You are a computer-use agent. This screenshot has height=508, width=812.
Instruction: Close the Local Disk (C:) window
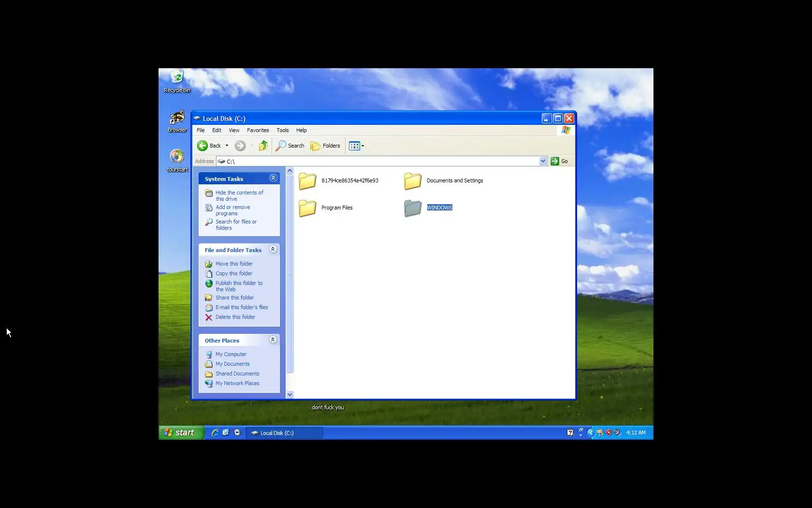(569, 119)
